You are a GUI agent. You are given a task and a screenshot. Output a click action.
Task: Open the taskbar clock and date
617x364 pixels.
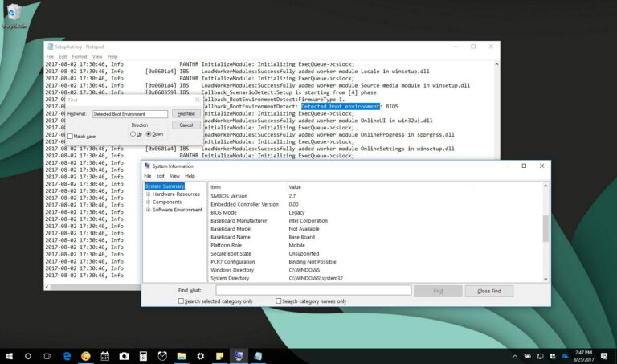coord(583,356)
